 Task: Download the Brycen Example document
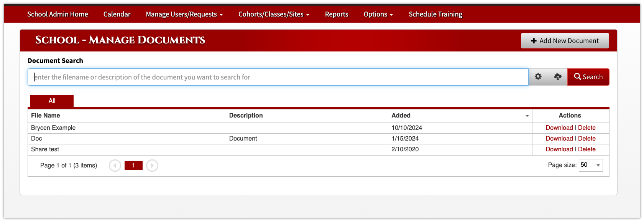tap(559, 128)
